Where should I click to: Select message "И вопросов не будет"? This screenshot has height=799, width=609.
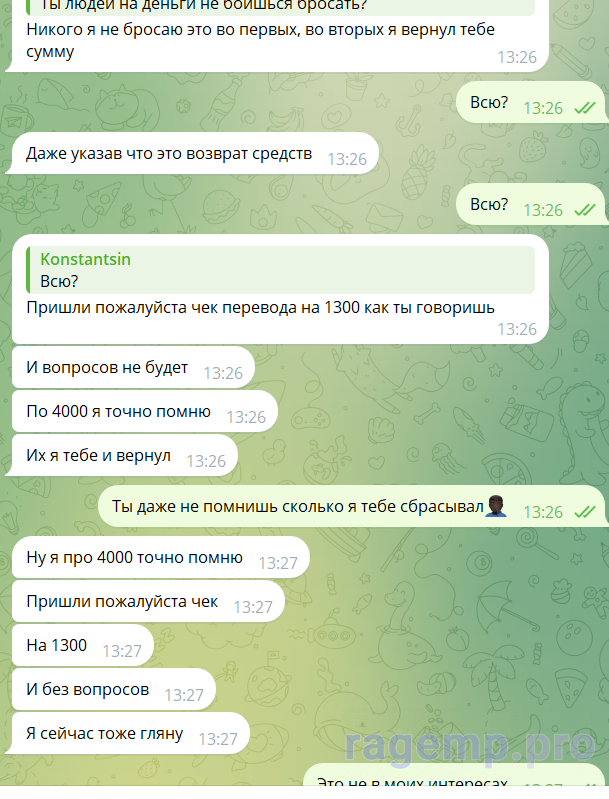[133, 367]
